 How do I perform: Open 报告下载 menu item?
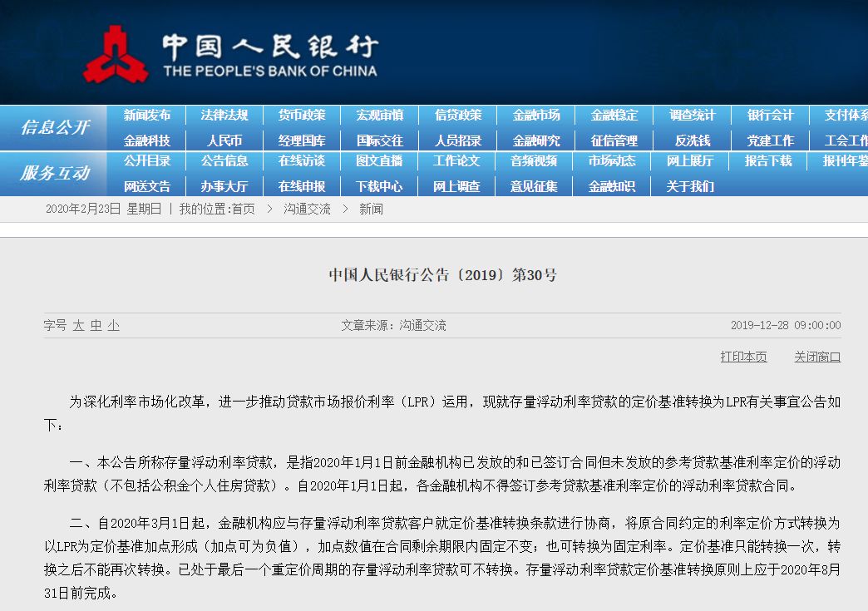coord(767,161)
